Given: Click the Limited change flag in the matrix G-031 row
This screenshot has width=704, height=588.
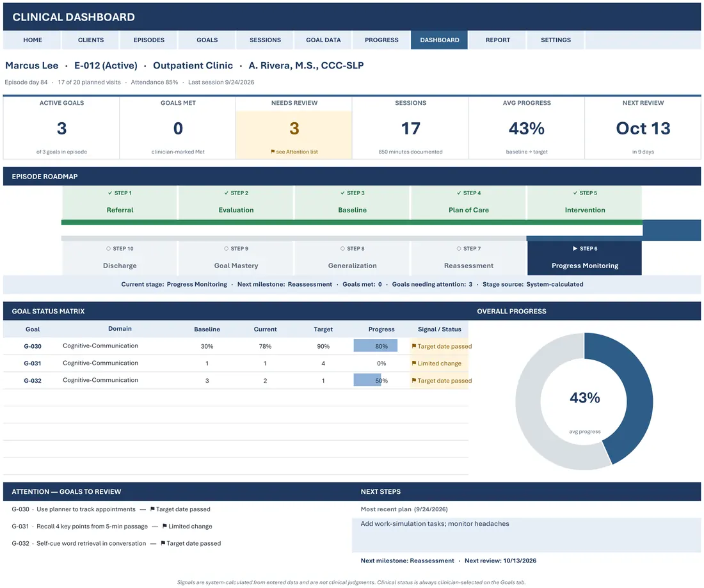Looking at the screenshot, I should [x=414, y=363].
